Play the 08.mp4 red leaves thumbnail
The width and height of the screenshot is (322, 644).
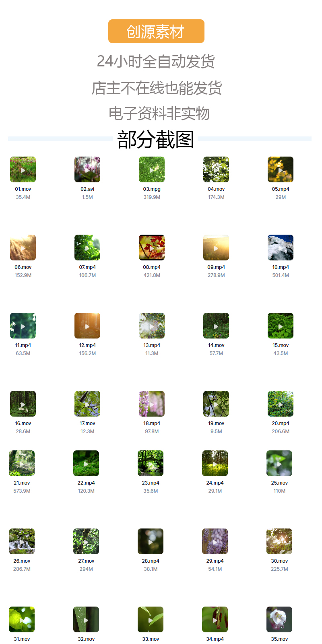pos(152,248)
